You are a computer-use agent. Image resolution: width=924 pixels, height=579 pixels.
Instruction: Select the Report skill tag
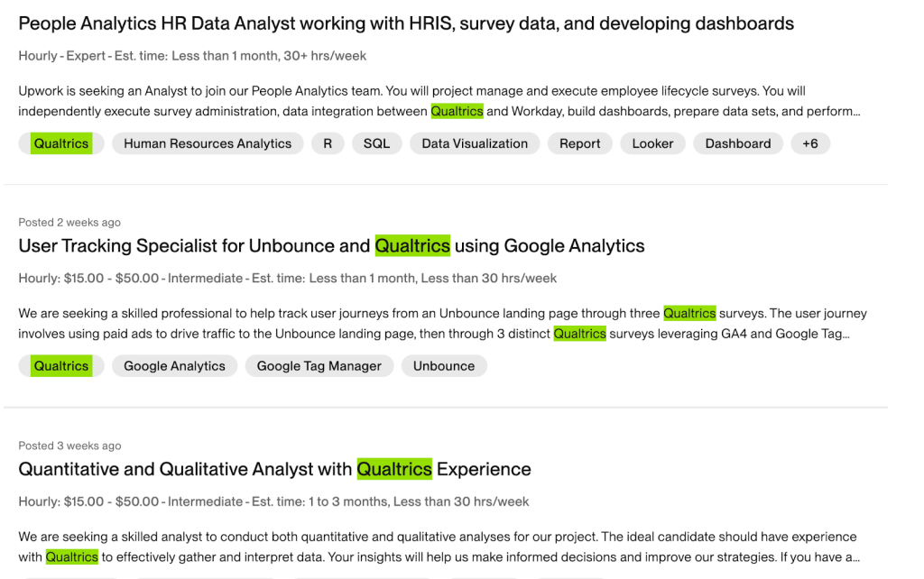click(x=579, y=143)
